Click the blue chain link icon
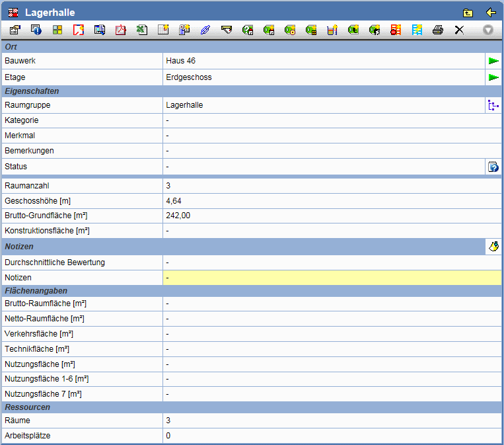Image resolution: width=504 pixels, height=445 pixels. [x=205, y=30]
